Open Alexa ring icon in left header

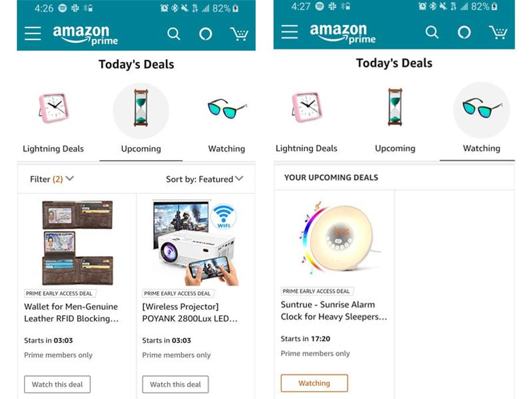coord(205,33)
